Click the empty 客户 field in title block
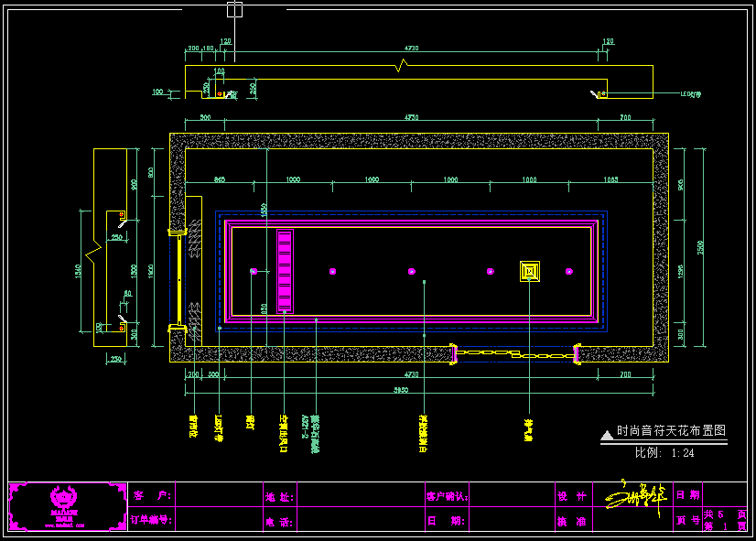 (x=216, y=495)
